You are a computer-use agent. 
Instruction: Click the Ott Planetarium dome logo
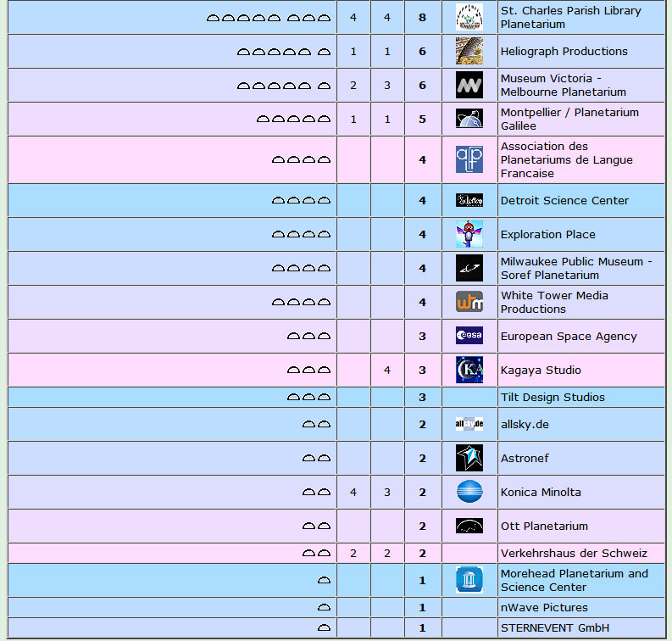[x=469, y=526]
